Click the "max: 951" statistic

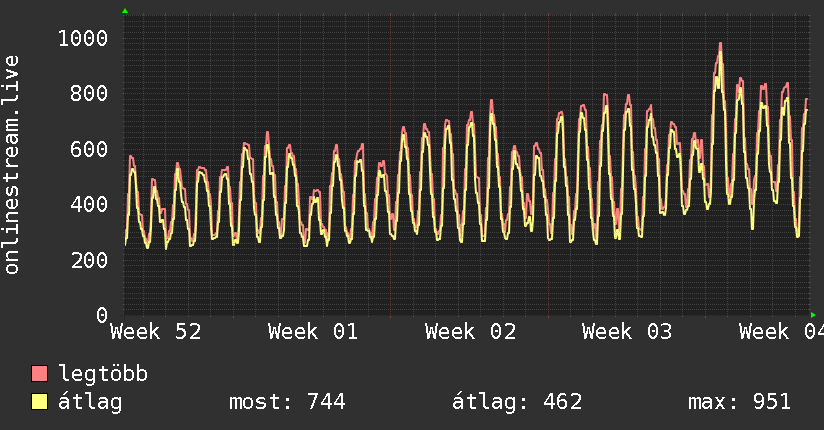coord(739,402)
